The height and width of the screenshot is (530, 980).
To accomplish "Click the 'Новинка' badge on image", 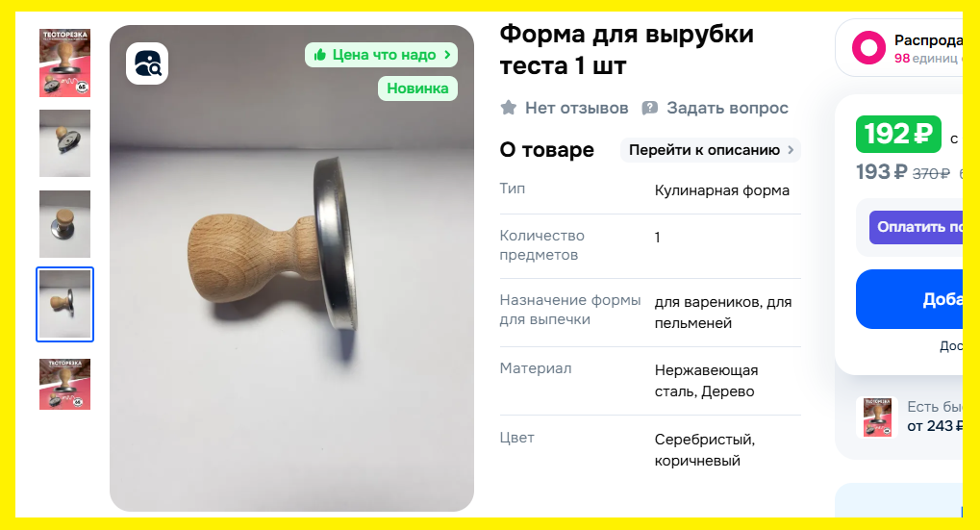I will pyautogui.click(x=417, y=88).
